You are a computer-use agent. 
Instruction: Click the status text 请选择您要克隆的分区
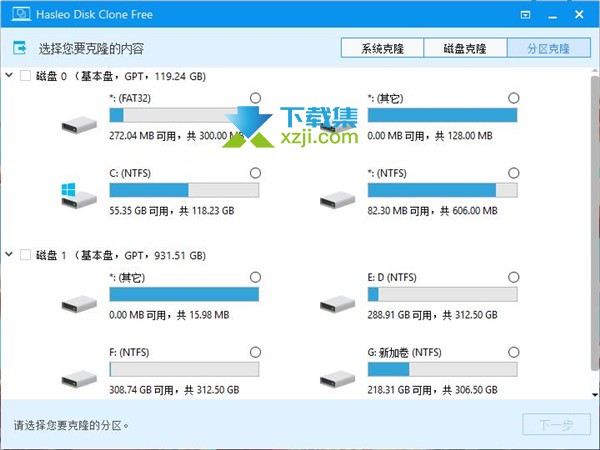[x=71, y=425]
